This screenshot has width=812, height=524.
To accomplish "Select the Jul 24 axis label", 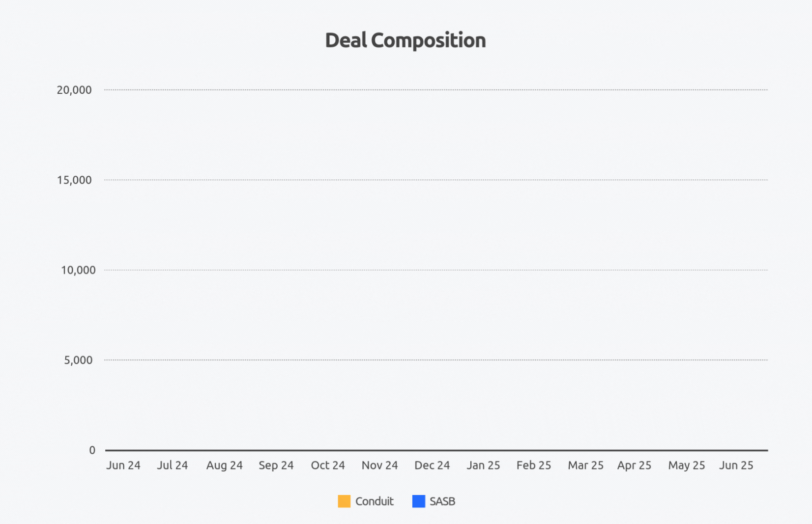I will coord(172,465).
